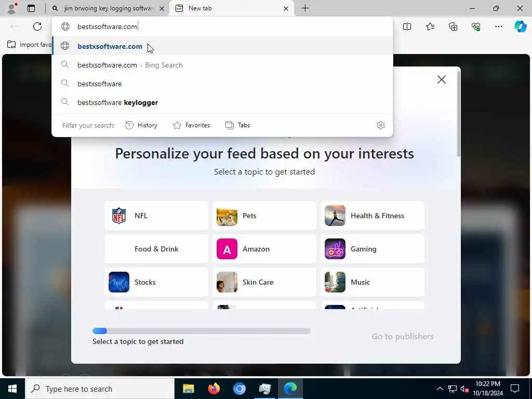The height and width of the screenshot is (399, 532).
Task: Filter search by History
Action: pos(141,125)
